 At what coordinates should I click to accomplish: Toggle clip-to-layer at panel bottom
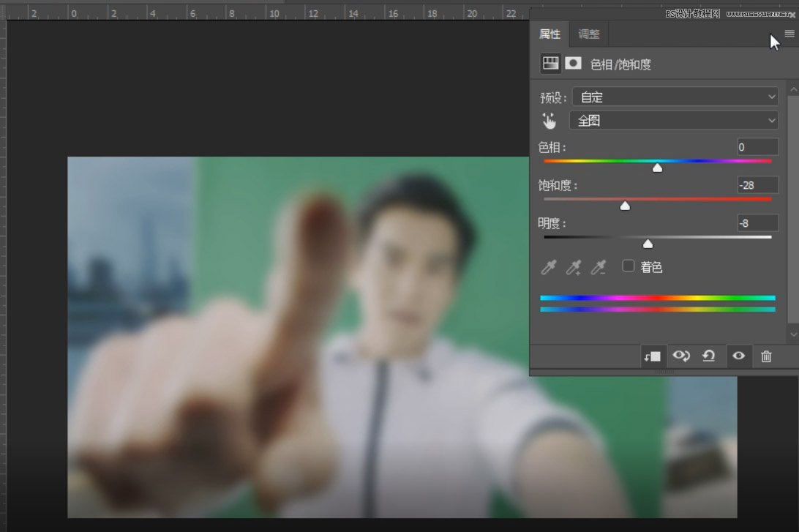[x=653, y=356]
